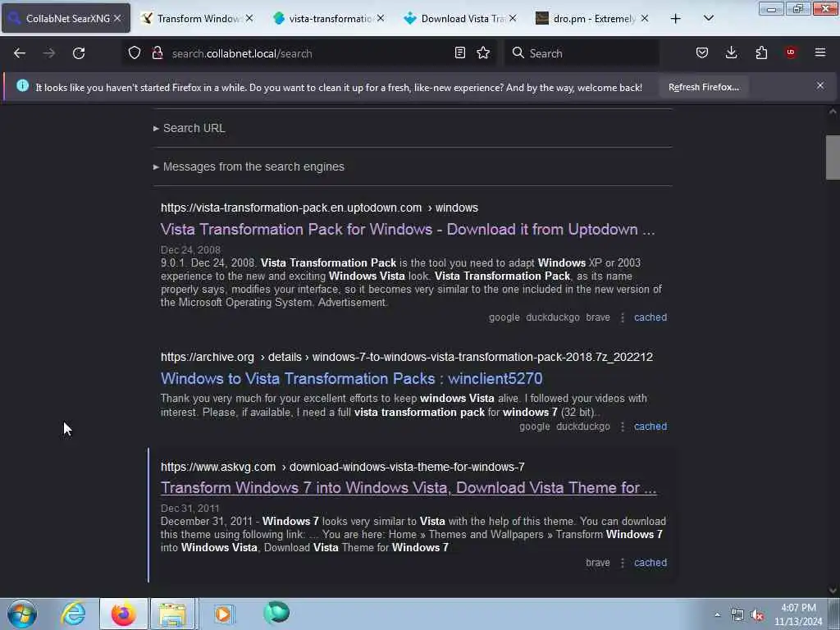Image resolution: width=840 pixels, height=630 pixels.
Task: Show hidden system tray icons
Action: tap(717, 614)
